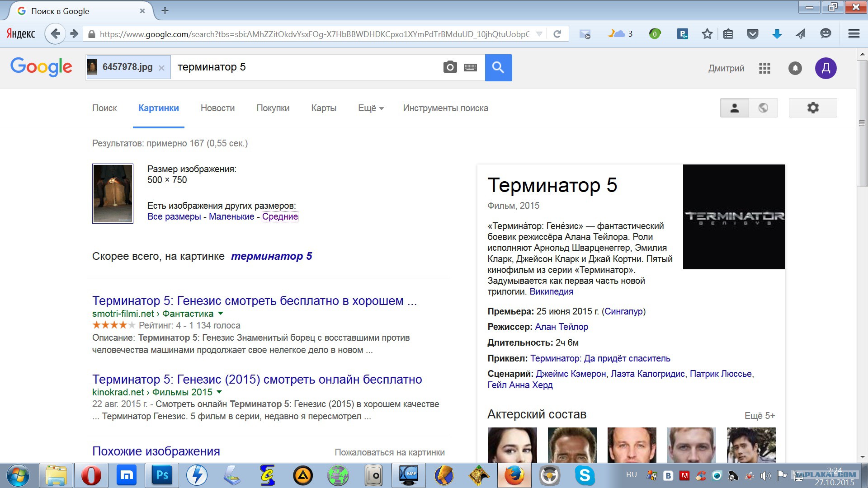Open search settings gear
The width and height of the screenshot is (868, 488).
[x=813, y=108]
